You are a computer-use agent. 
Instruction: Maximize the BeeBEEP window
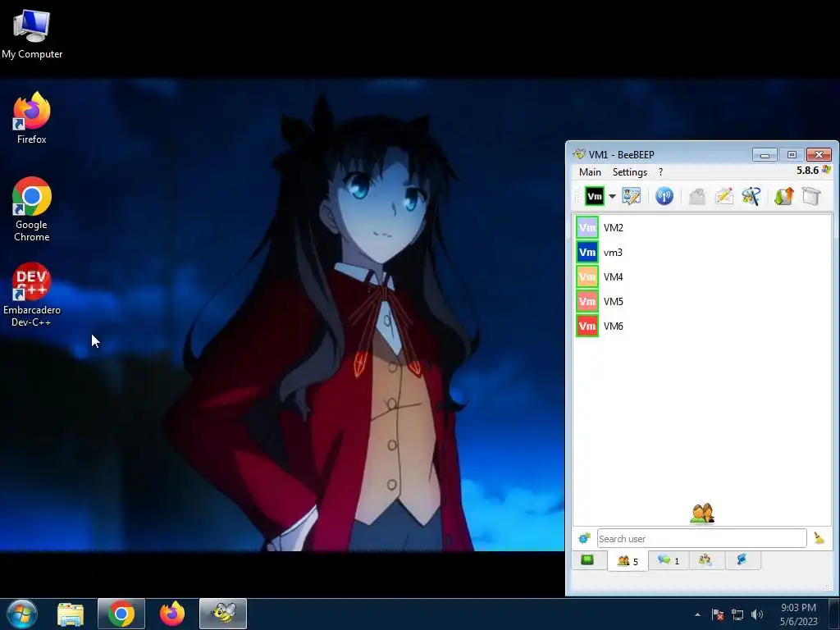(x=792, y=155)
